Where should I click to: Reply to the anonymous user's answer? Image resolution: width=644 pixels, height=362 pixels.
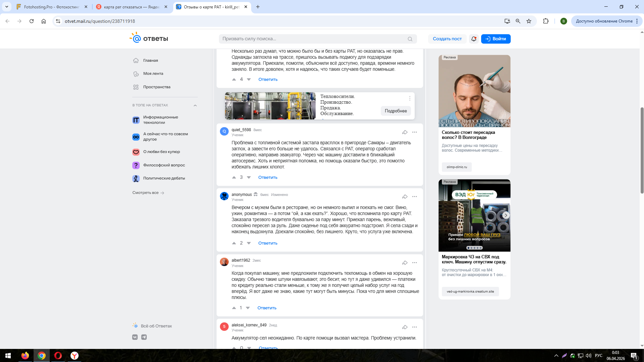[x=268, y=243]
